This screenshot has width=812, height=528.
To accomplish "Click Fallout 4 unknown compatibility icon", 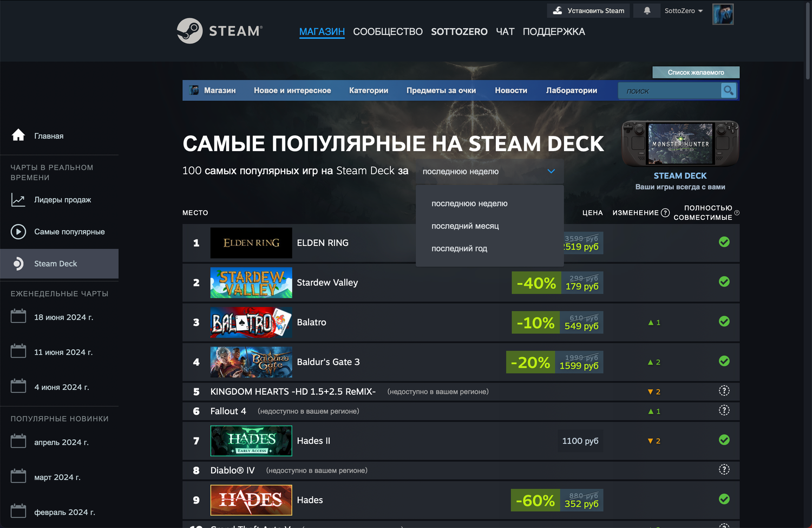I will click(x=724, y=410).
